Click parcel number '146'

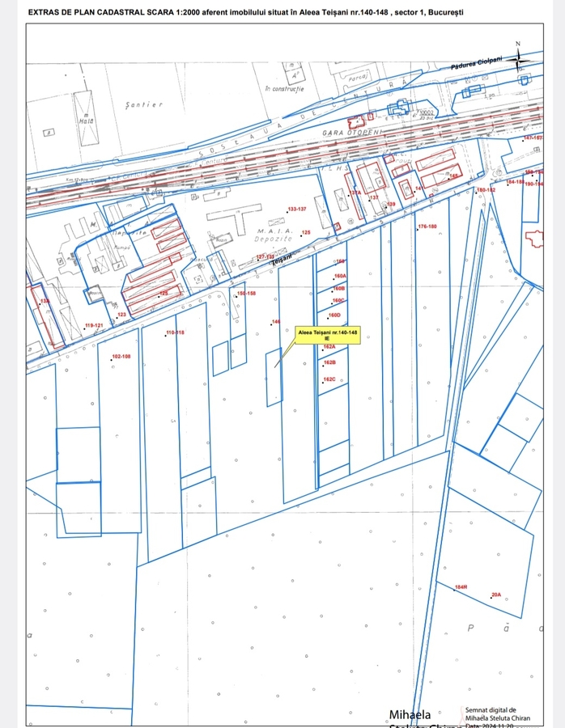tap(276, 322)
